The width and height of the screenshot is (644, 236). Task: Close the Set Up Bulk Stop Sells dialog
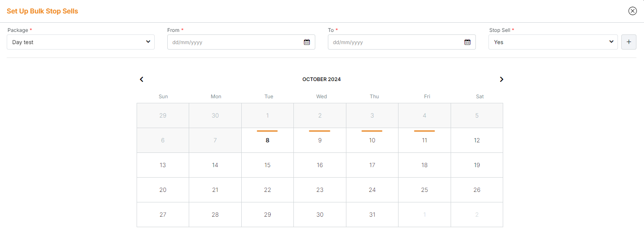click(x=633, y=11)
